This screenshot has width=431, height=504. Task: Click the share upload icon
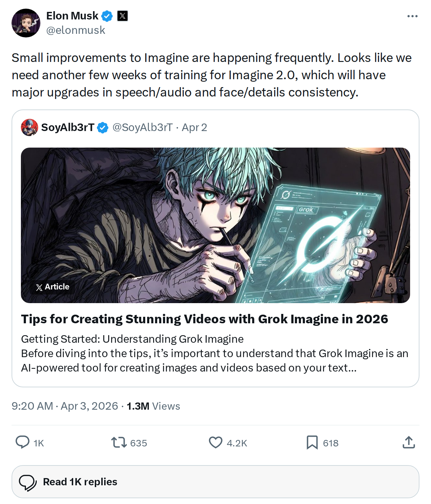409,442
